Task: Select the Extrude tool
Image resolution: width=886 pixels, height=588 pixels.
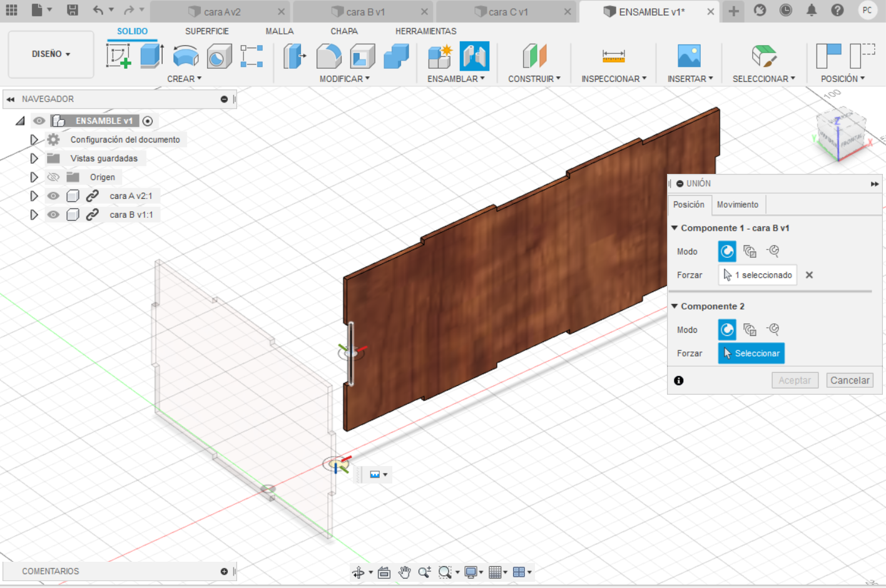Action: 151,56
